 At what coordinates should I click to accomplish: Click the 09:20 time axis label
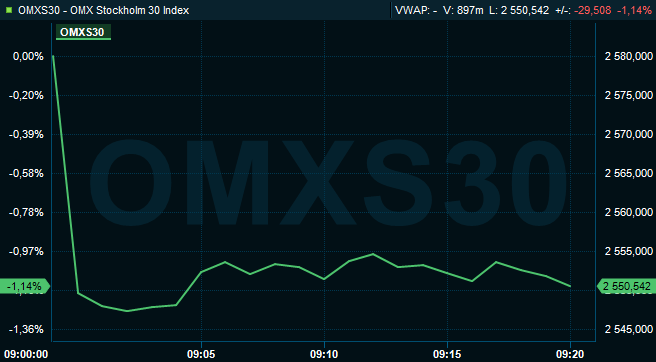point(571,354)
